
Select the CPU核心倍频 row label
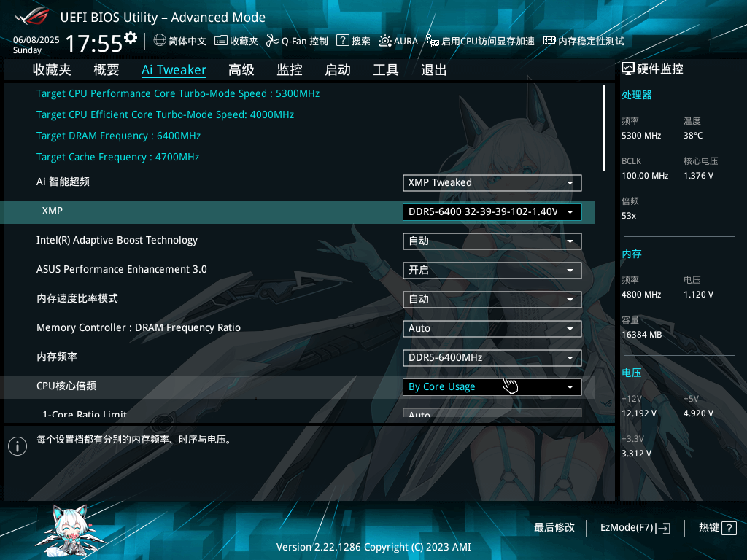[x=66, y=386]
